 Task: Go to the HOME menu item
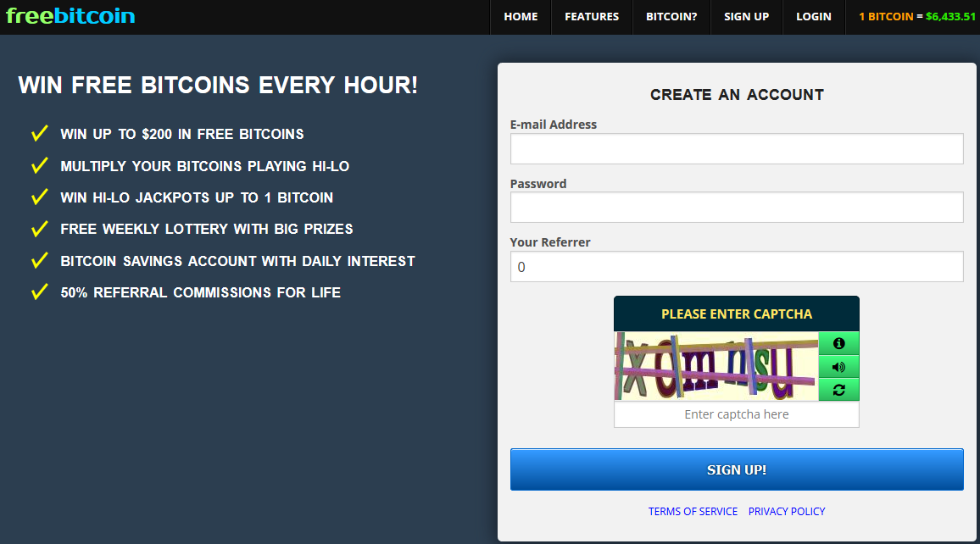coord(521,17)
